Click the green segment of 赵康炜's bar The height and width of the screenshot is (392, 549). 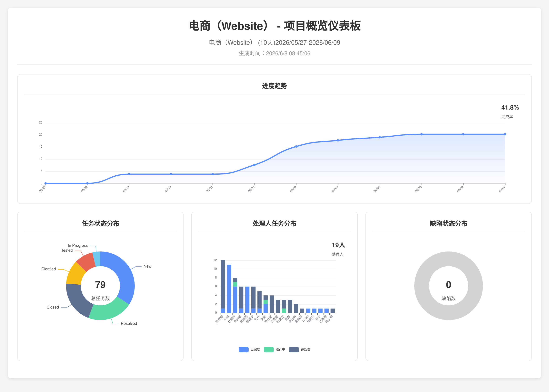[x=235, y=284]
